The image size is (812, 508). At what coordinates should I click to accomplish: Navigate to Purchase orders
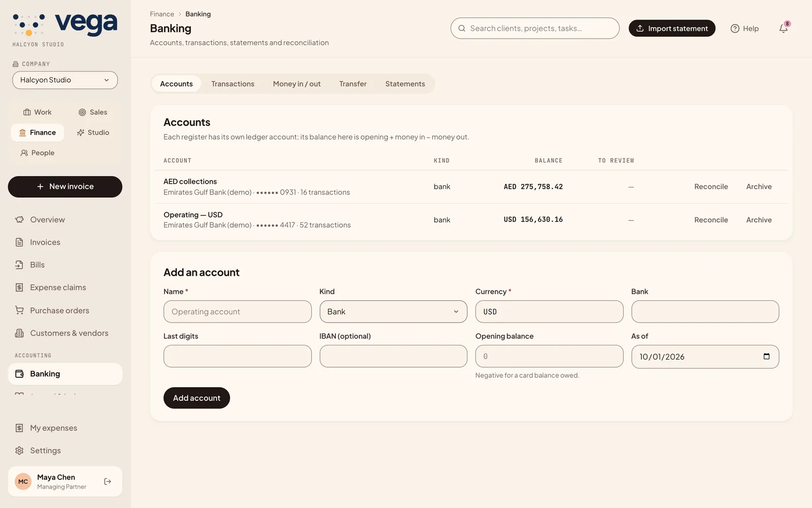point(65,310)
